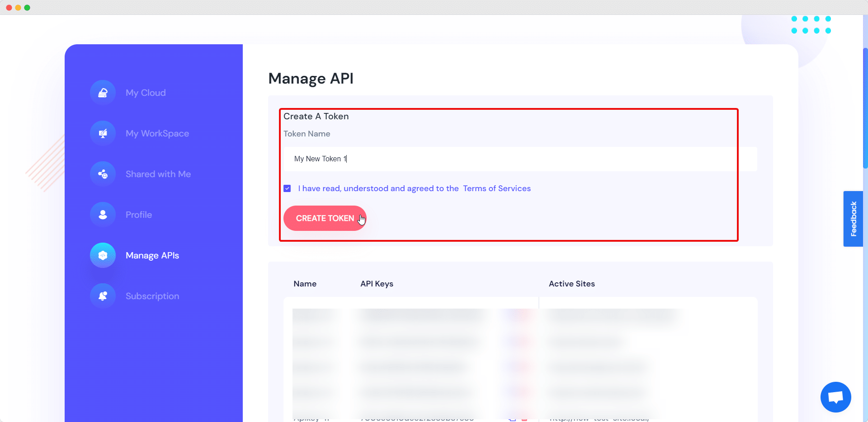Viewport: 868px width, 422px height.
Task: Open the Feedback side tab
Action: [853, 219]
